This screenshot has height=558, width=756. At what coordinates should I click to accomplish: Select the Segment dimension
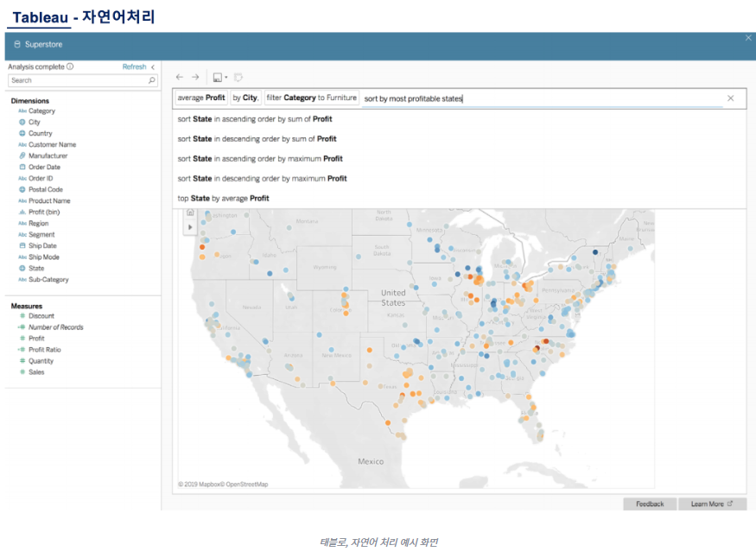(41, 235)
